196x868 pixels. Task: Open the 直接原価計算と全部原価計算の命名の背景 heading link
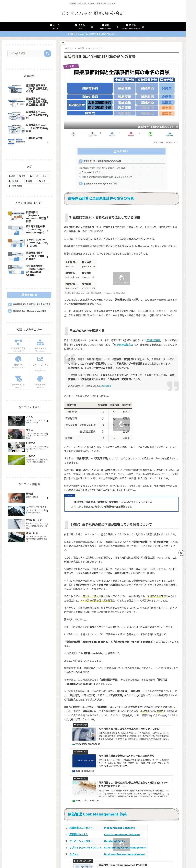point(101,198)
